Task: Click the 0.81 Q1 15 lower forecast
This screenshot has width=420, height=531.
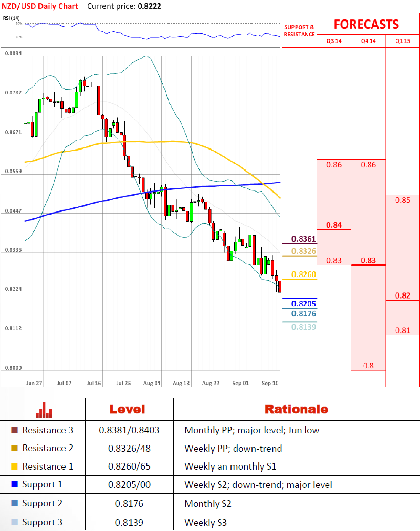Action: click(x=403, y=330)
